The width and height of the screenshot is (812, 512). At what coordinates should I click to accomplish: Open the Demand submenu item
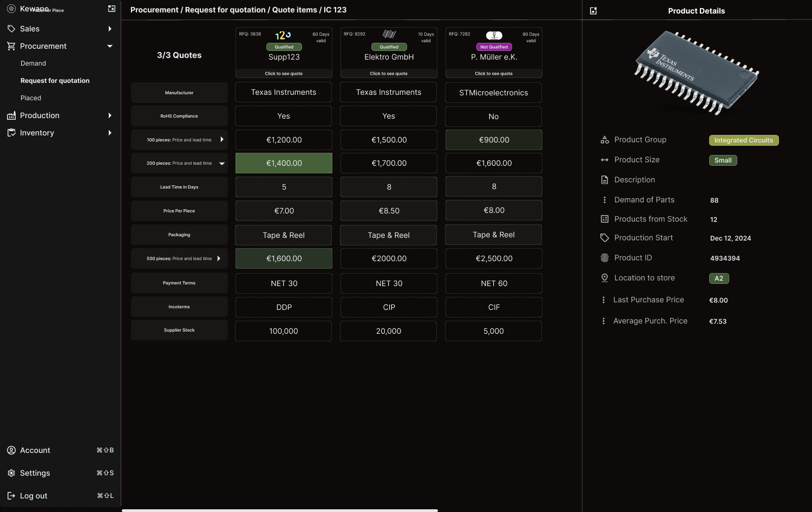(33, 63)
